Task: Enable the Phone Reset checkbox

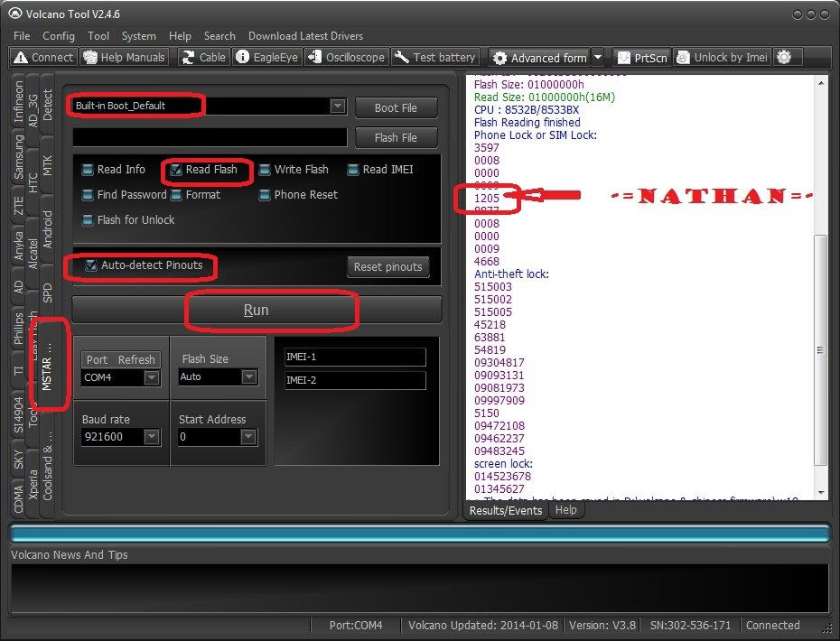Action: 264,195
